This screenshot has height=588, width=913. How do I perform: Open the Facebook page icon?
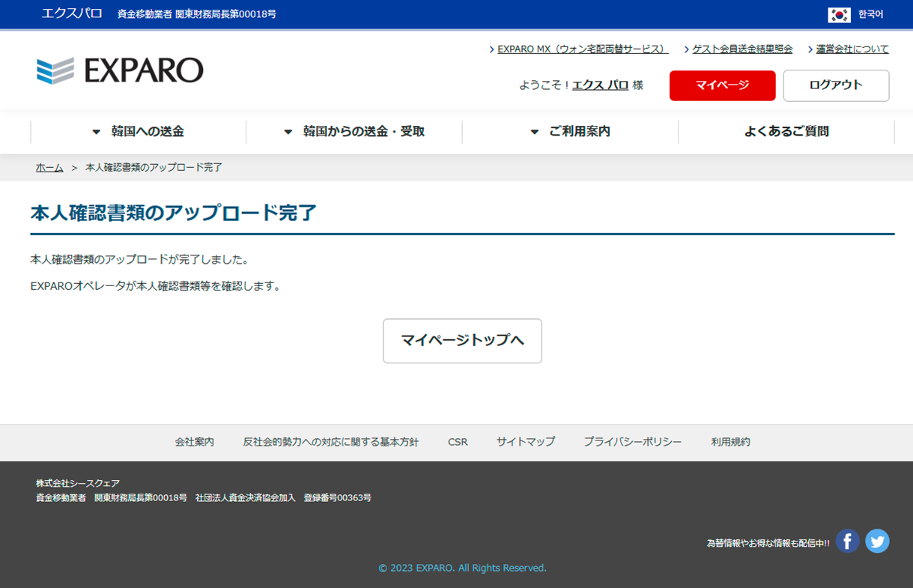click(x=847, y=541)
